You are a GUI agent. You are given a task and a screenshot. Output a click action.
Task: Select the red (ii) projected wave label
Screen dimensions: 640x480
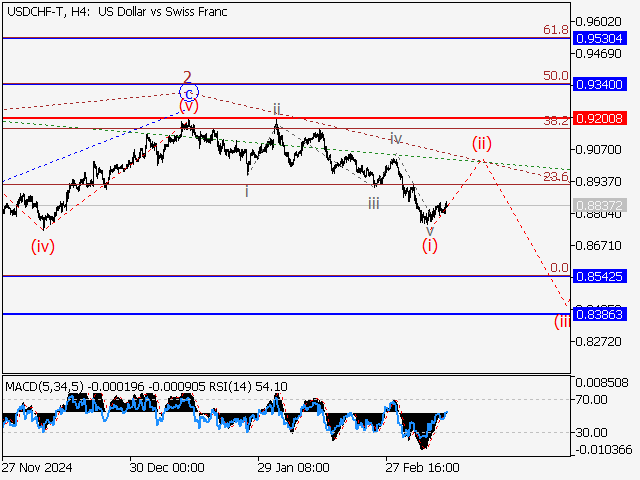(483, 142)
